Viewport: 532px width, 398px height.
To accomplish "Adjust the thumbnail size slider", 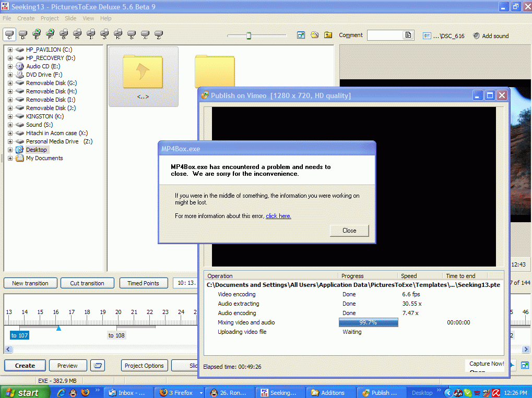I will tap(249, 35).
